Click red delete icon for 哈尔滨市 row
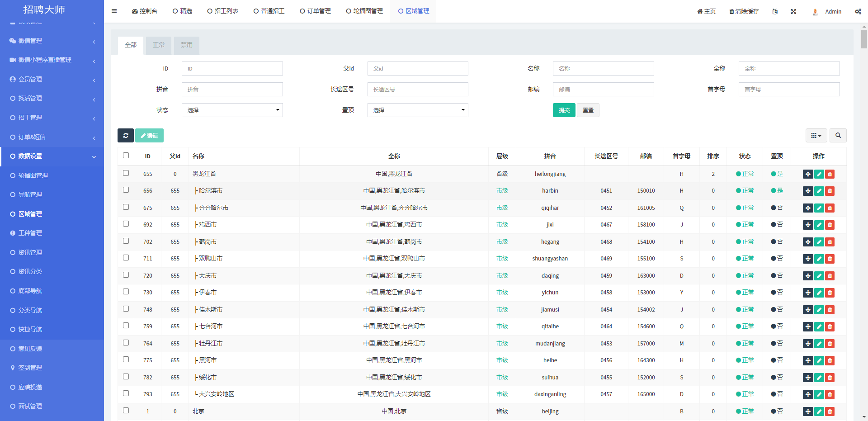The width and height of the screenshot is (868, 421). (x=830, y=191)
